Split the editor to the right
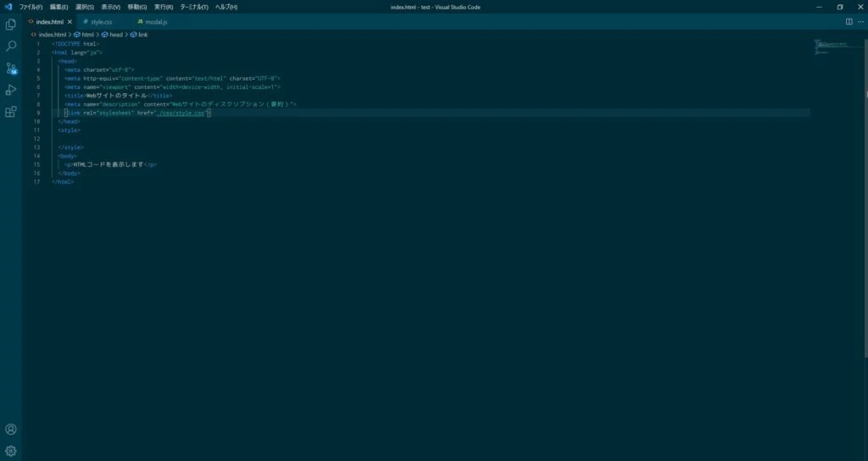 click(849, 22)
